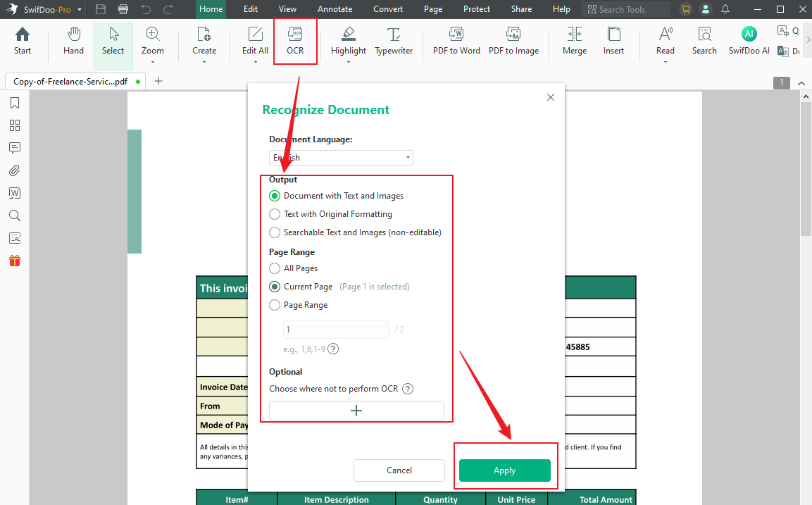Image resolution: width=812 pixels, height=505 pixels.
Task: Switch to the Protect ribbon tab
Action: (x=477, y=9)
